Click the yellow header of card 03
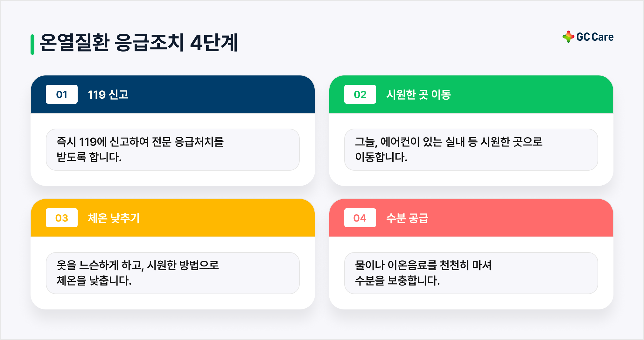 click(x=173, y=218)
